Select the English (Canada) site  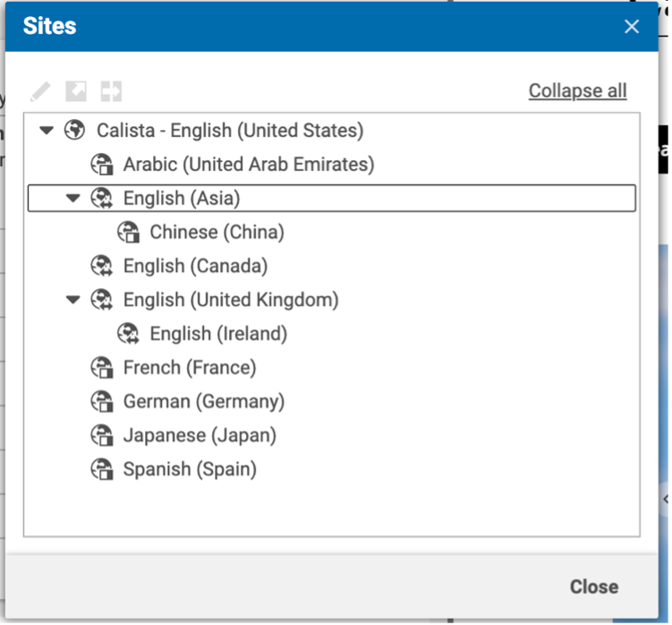[x=195, y=266]
